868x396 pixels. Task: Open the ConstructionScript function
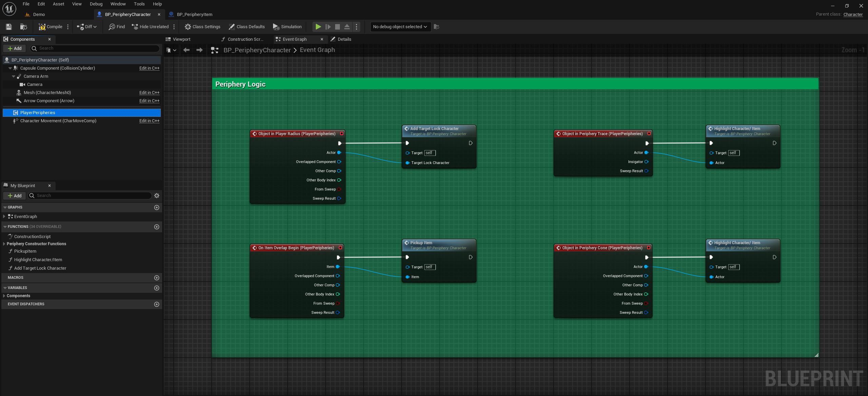32,237
